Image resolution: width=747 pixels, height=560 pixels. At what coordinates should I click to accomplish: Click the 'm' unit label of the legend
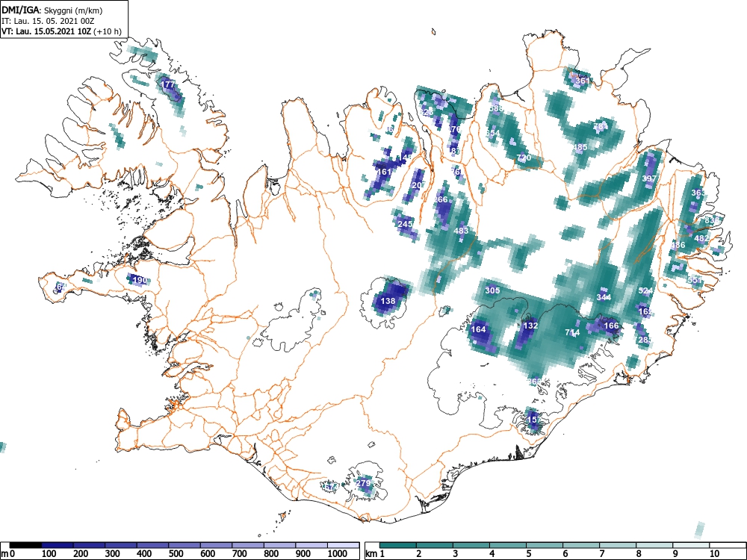pos(4,554)
